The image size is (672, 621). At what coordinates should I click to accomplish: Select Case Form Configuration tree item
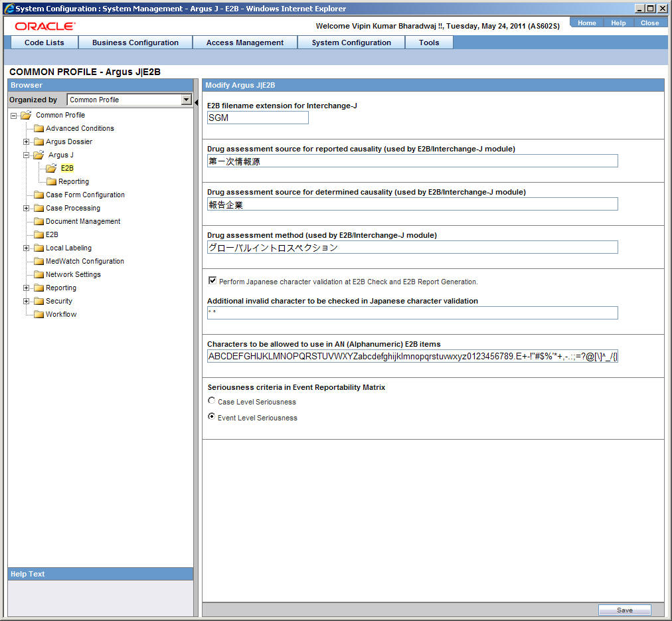[85, 195]
